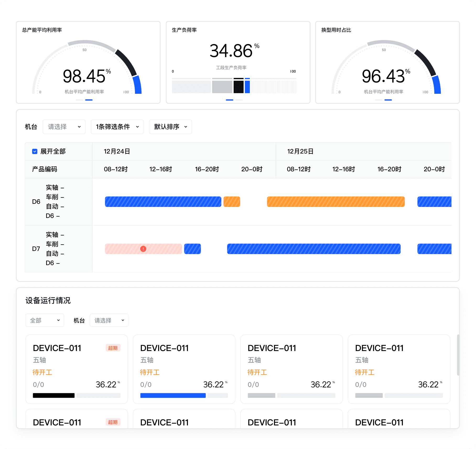Screen dimensions: 476x449
Task: Select second carousel dot under 换型用时占比 gauge
Action: click(388, 100)
